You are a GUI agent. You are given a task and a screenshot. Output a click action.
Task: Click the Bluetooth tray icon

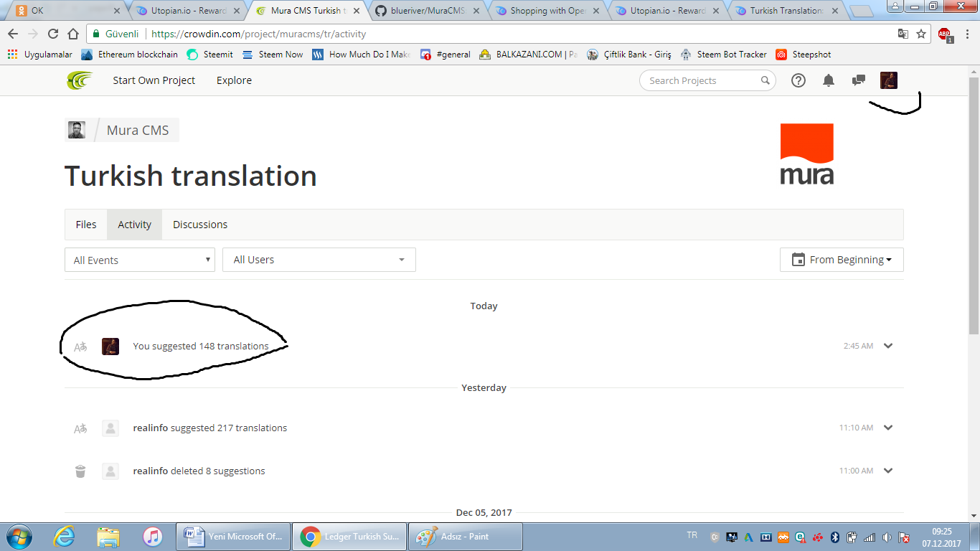[x=834, y=537]
